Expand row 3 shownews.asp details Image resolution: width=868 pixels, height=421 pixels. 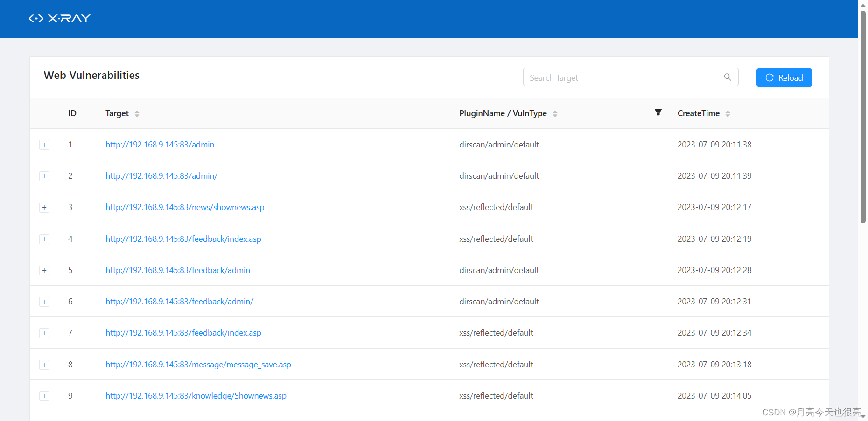point(44,207)
